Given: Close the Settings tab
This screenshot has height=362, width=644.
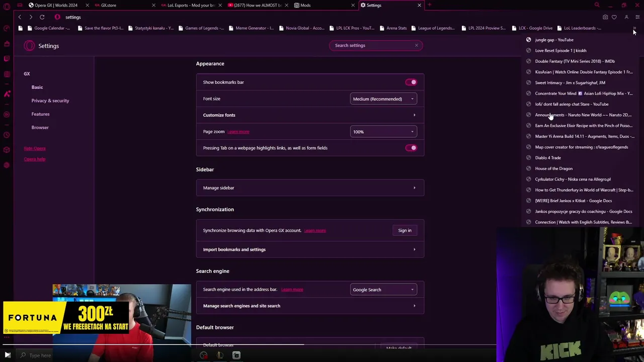Looking at the screenshot, I should point(419,5).
